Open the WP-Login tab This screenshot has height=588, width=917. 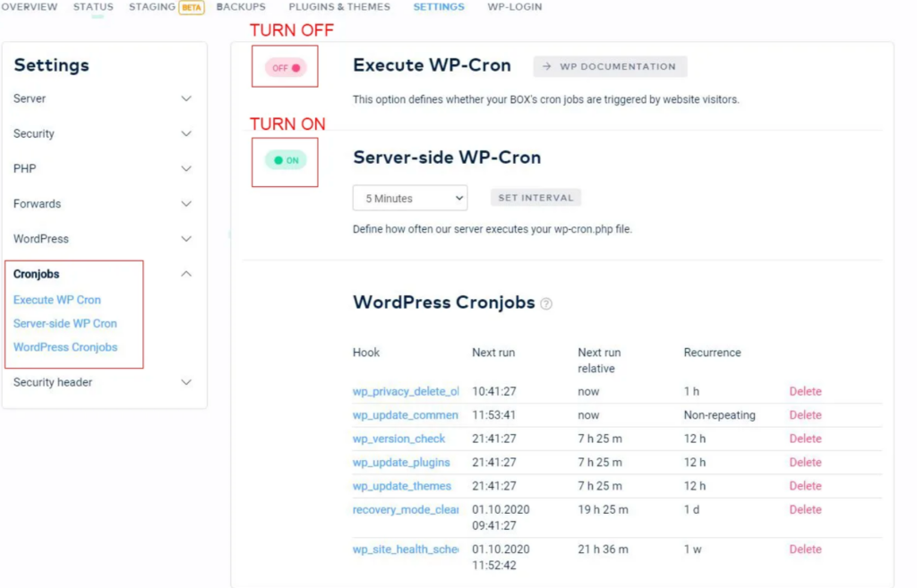(x=515, y=6)
